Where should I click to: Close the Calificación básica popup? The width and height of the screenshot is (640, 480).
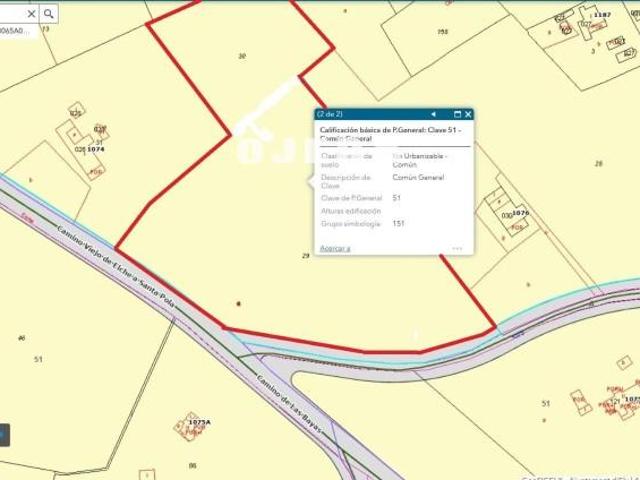coord(468,114)
